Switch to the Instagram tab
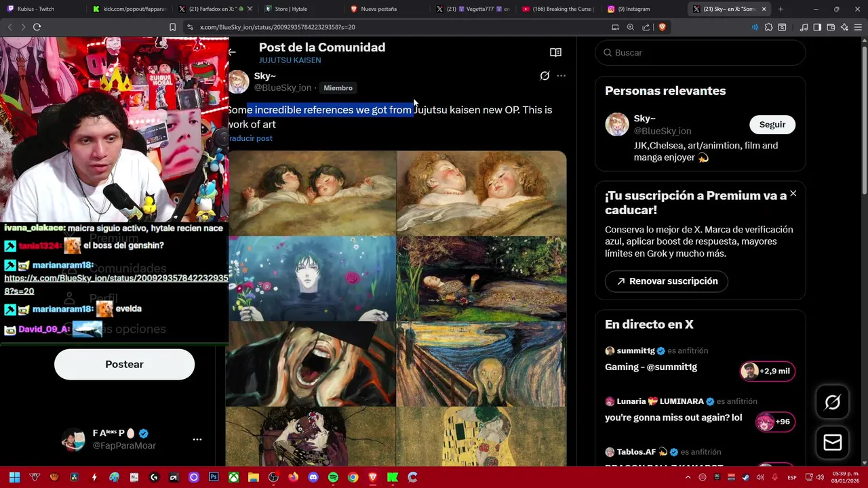Viewport: 868px width, 488px height. (x=644, y=9)
